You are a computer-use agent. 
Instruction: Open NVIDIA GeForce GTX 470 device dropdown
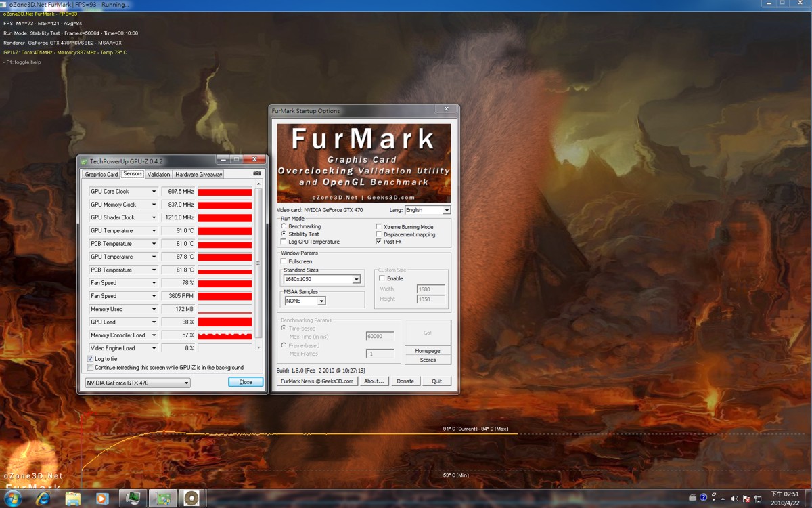click(137, 383)
